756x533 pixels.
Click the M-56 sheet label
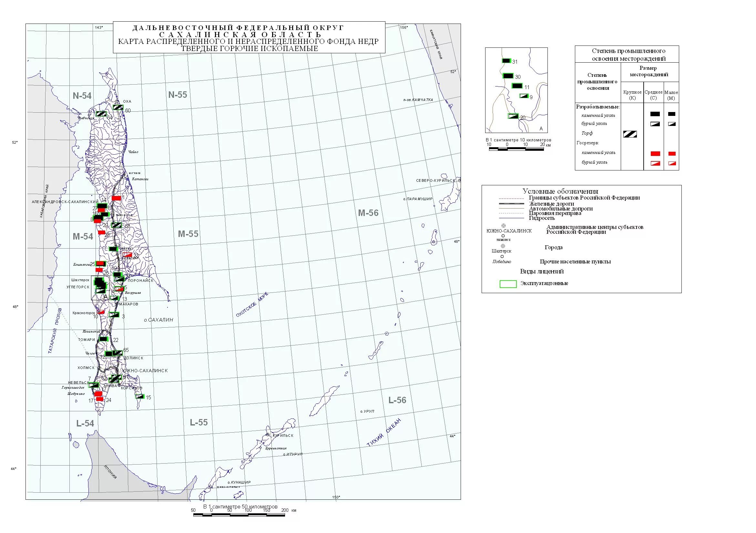click(368, 213)
